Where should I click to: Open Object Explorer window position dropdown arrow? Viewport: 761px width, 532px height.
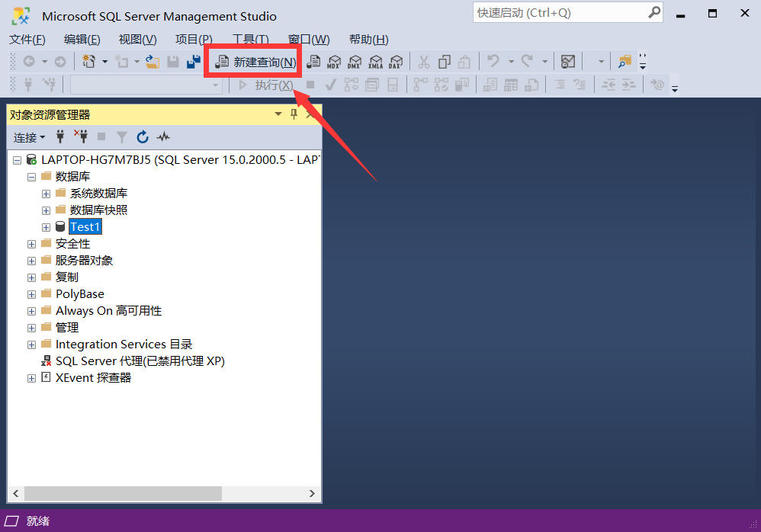click(278, 114)
